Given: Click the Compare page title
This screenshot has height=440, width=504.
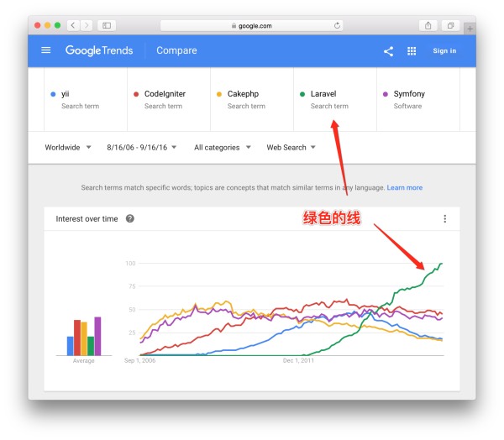Looking at the screenshot, I should [x=176, y=50].
